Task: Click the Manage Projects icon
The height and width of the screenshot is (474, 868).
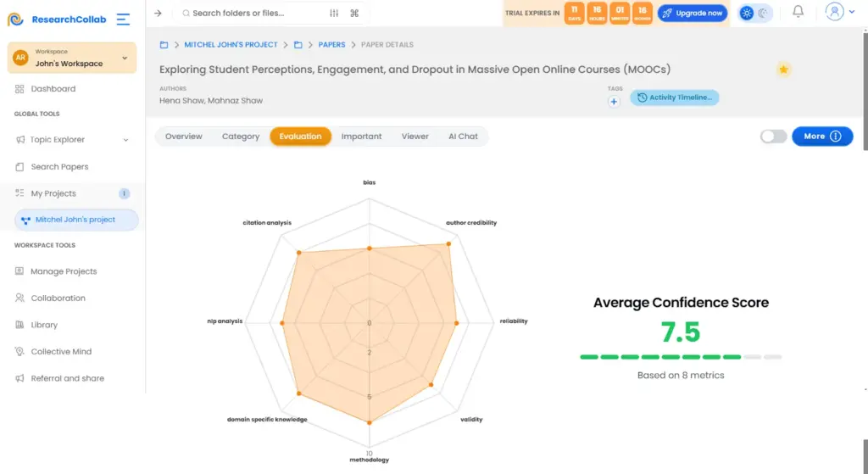Action: click(x=19, y=270)
